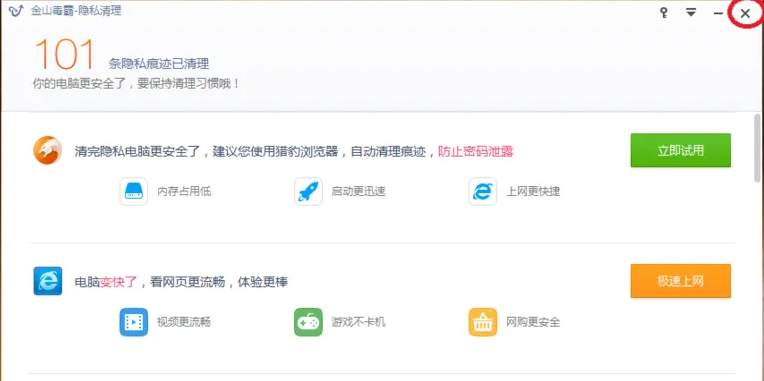This screenshot has height=381, width=764.
Task: Click the 游戏不卡机 gamepad icon
Action: click(x=308, y=322)
